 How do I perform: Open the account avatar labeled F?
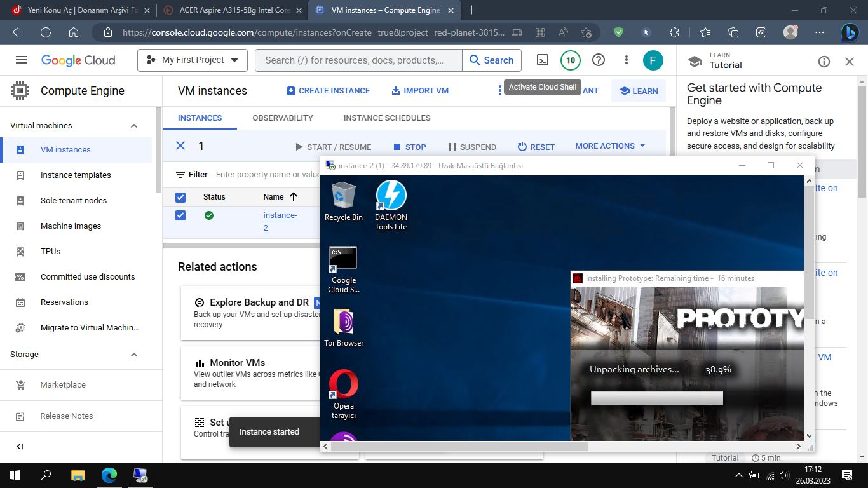[653, 60]
